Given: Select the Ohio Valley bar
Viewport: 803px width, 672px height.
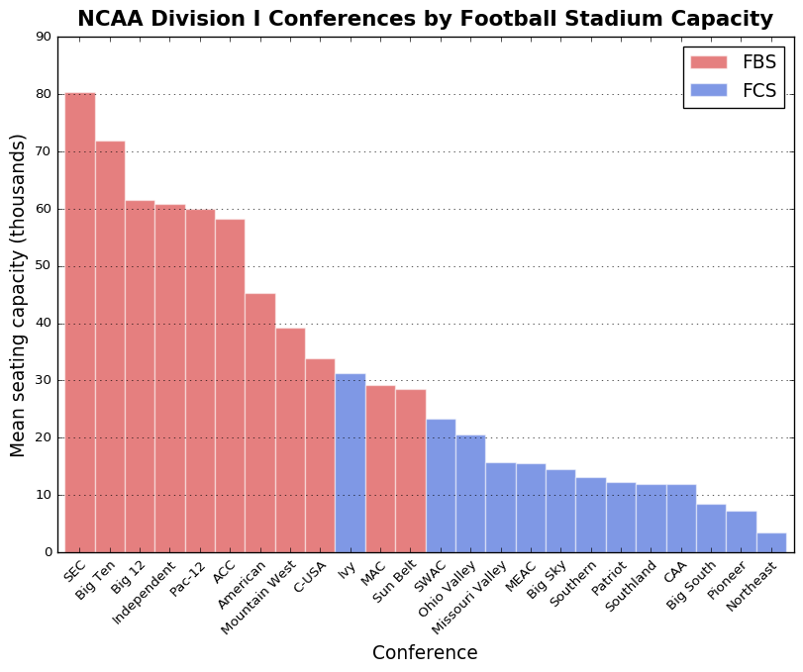Looking at the screenshot, I should coord(470,493).
